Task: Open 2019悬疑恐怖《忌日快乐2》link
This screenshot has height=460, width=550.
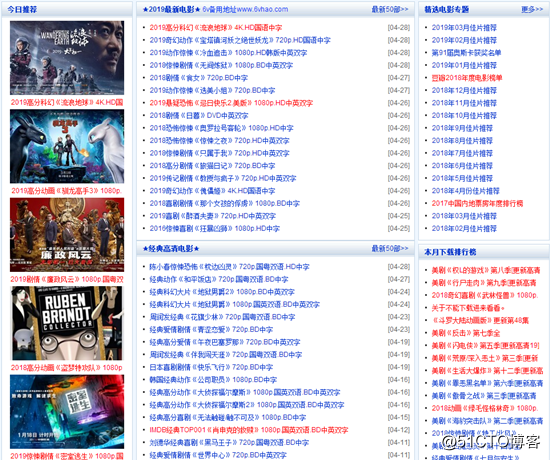Action: click(x=231, y=103)
